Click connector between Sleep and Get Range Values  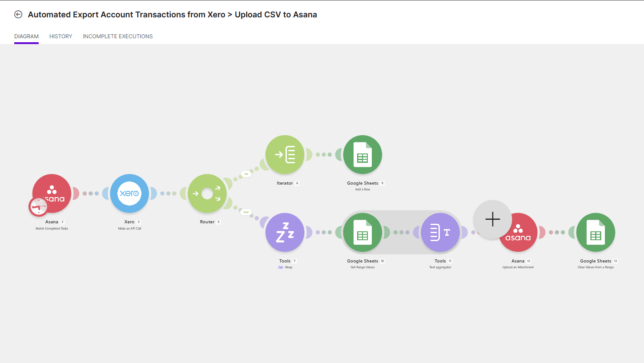pyautogui.click(x=324, y=232)
